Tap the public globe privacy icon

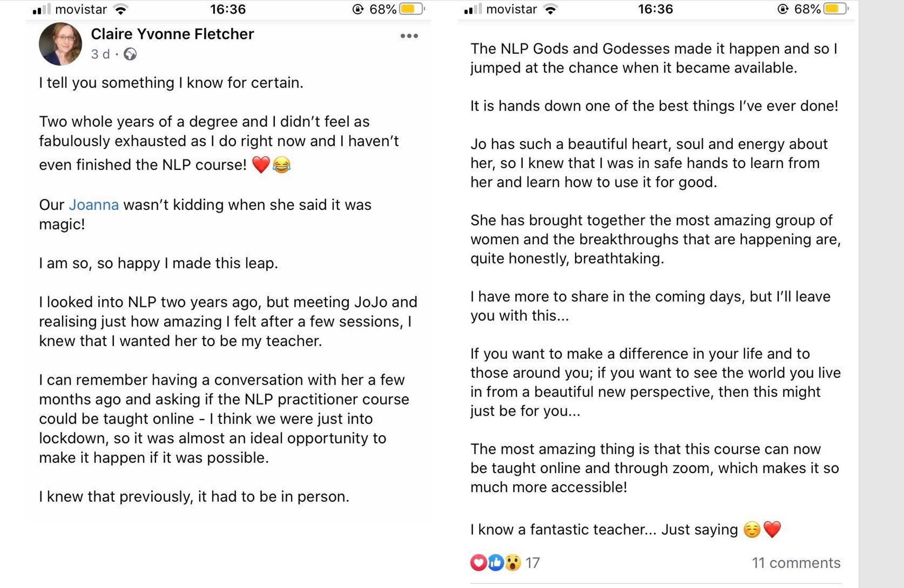130,54
